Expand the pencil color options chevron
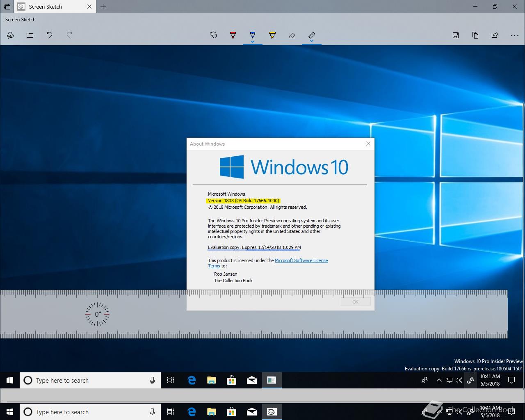This screenshot has width=525, height=420. pos(253,41)
